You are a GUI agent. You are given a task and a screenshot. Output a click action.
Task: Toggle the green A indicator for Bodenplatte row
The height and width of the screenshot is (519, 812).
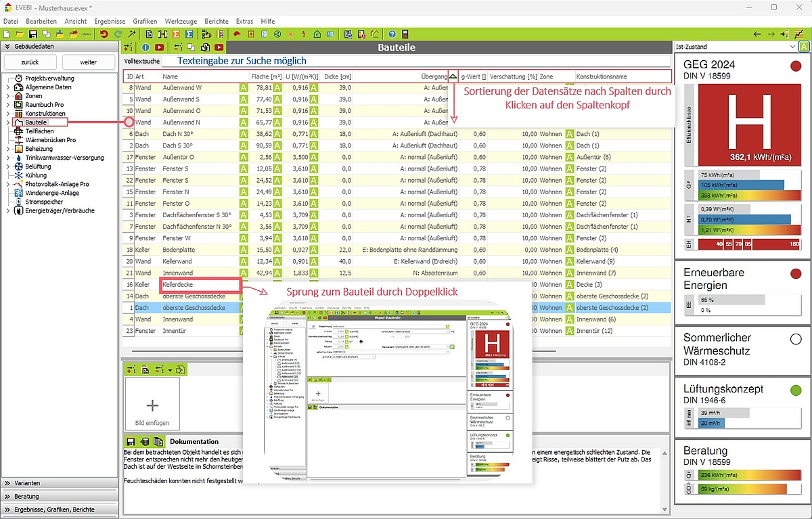[244, 250]
